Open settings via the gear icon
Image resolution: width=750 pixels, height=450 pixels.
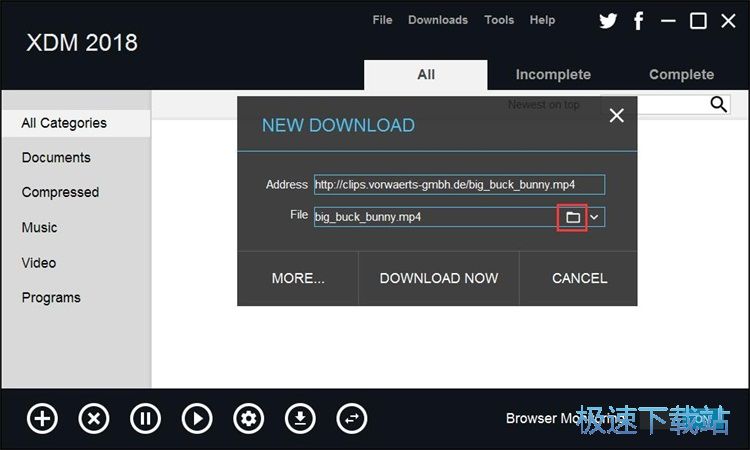[248, 418]
